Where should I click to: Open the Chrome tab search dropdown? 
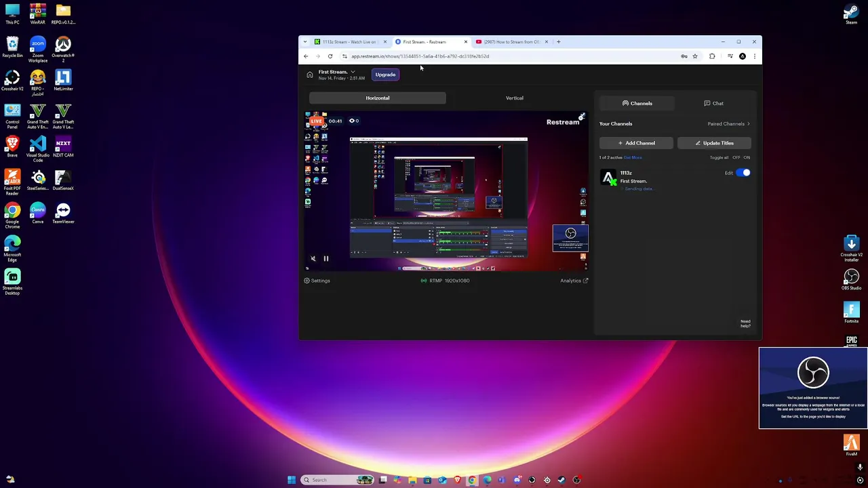pos(304,42)
